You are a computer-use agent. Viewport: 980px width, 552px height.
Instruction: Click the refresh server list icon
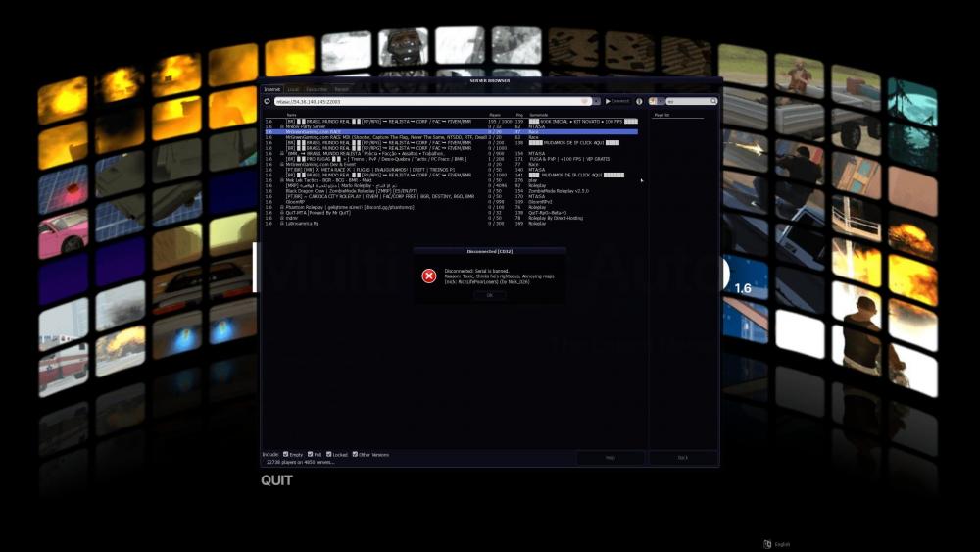(267, 101)
